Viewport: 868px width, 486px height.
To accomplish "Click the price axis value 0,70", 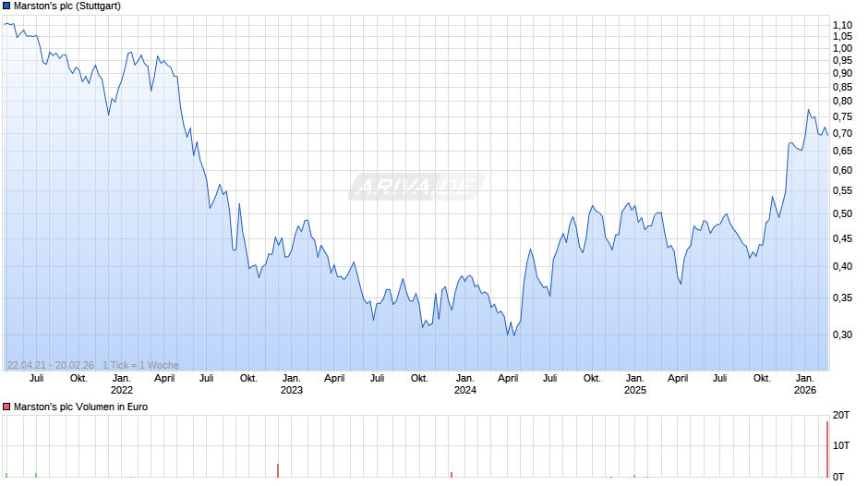I will [842, 133].
